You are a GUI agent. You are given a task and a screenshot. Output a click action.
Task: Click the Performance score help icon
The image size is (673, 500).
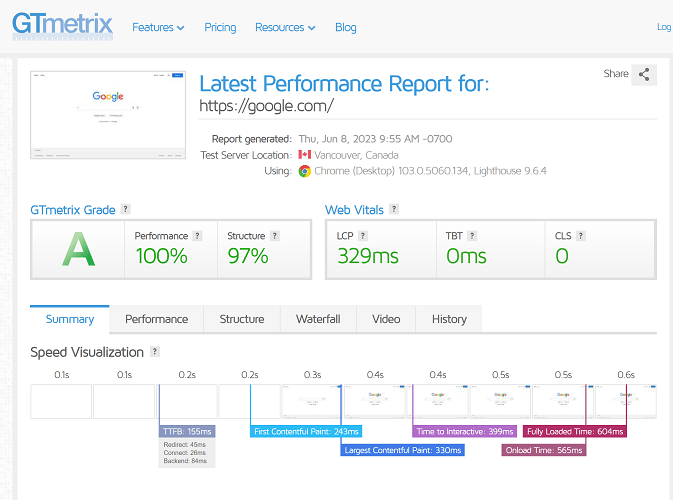(197, 236)
